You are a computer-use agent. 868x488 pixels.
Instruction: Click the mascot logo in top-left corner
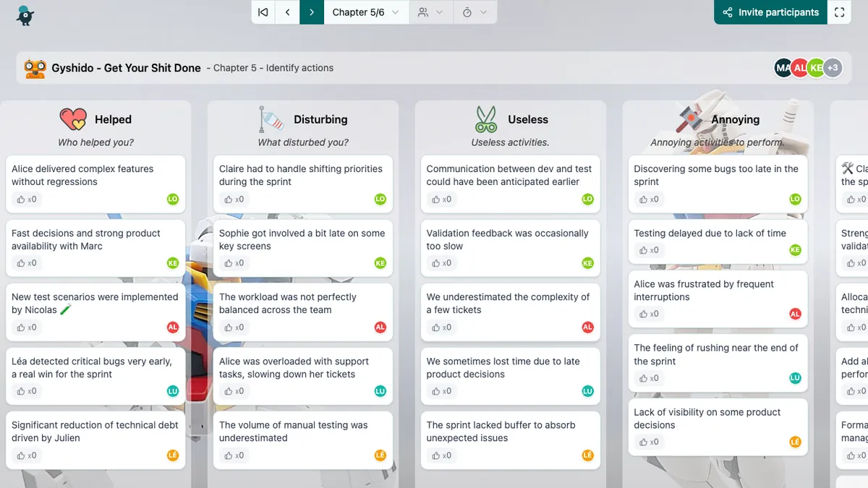[x=25, y=14]
